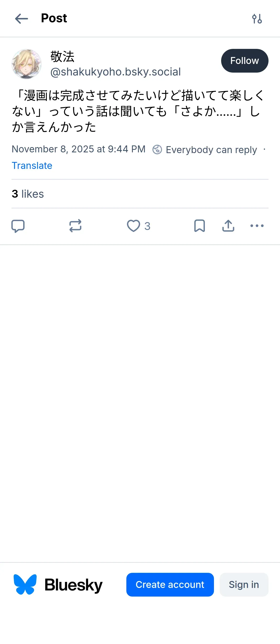This screenshot has width=280, height=644.
Task: Click the Translate link
Action: coord(32,166)
